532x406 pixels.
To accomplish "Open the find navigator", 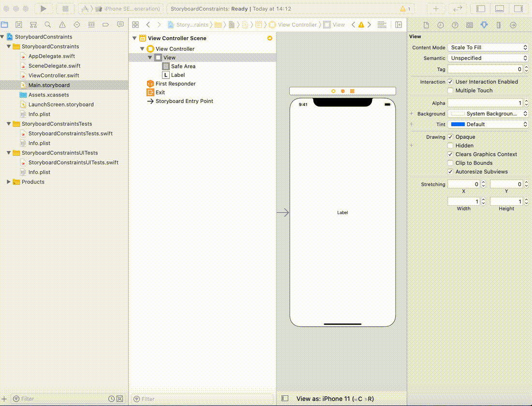I will coord(48,25).
